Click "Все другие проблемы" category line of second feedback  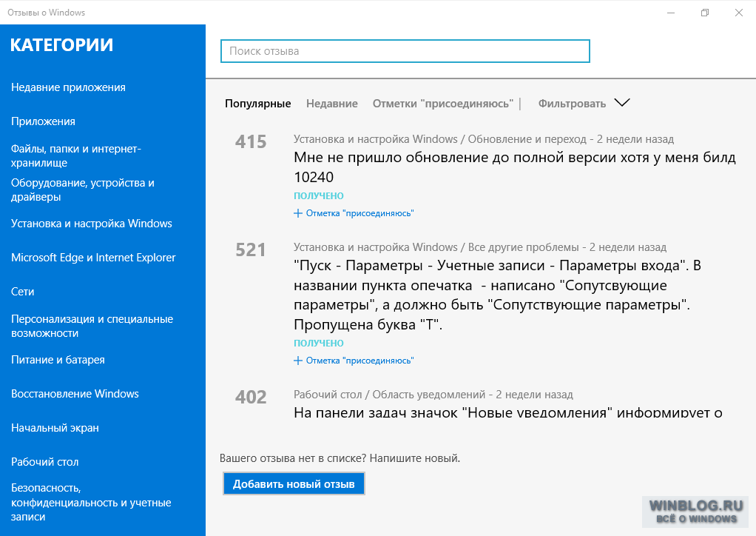tap(480, 247)
